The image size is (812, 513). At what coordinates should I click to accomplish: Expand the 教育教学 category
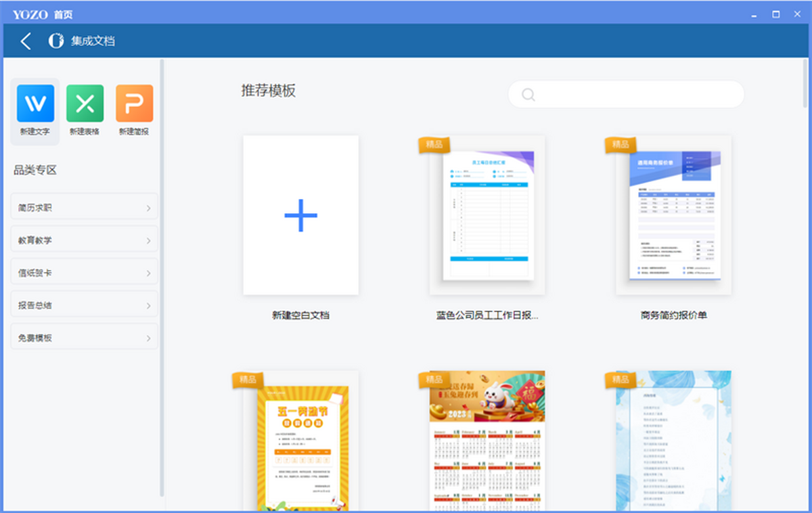(x=84, y=240)
